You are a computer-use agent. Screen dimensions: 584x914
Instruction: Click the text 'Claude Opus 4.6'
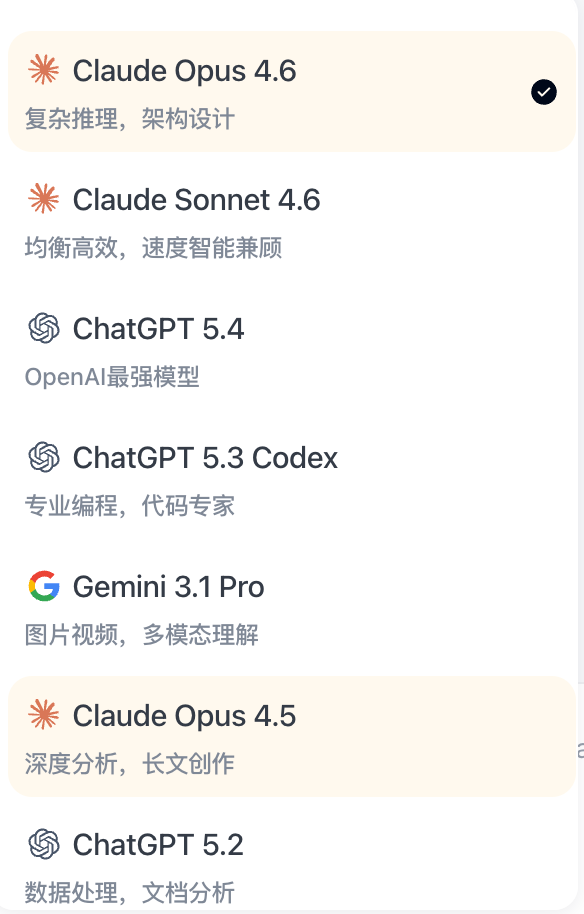tap(186, 70)
